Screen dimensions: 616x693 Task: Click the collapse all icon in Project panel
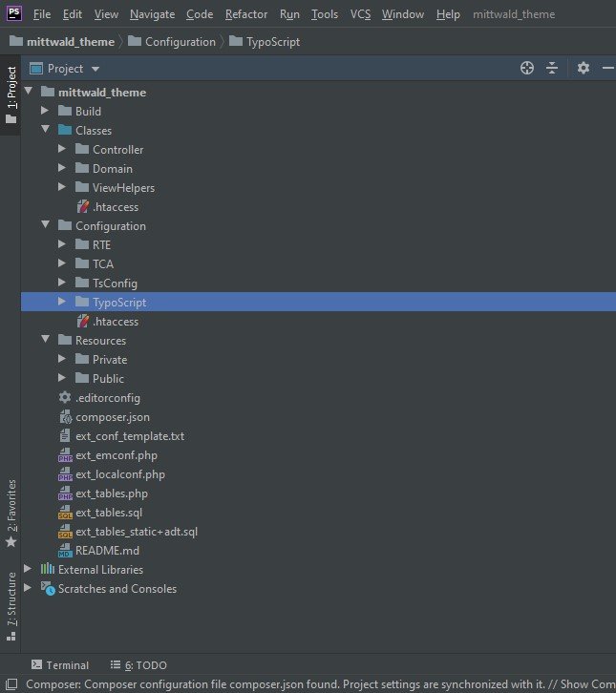pos(552,68)
